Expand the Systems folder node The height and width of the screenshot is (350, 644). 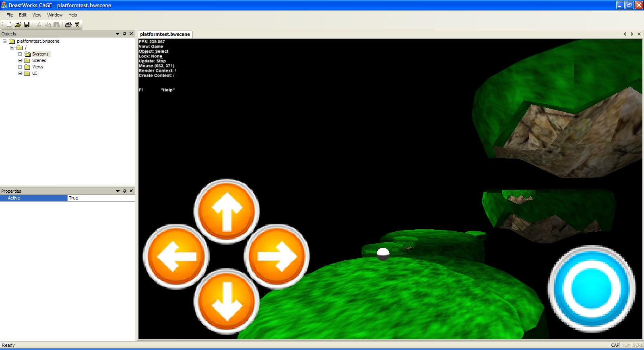click(x=20, y=54)
